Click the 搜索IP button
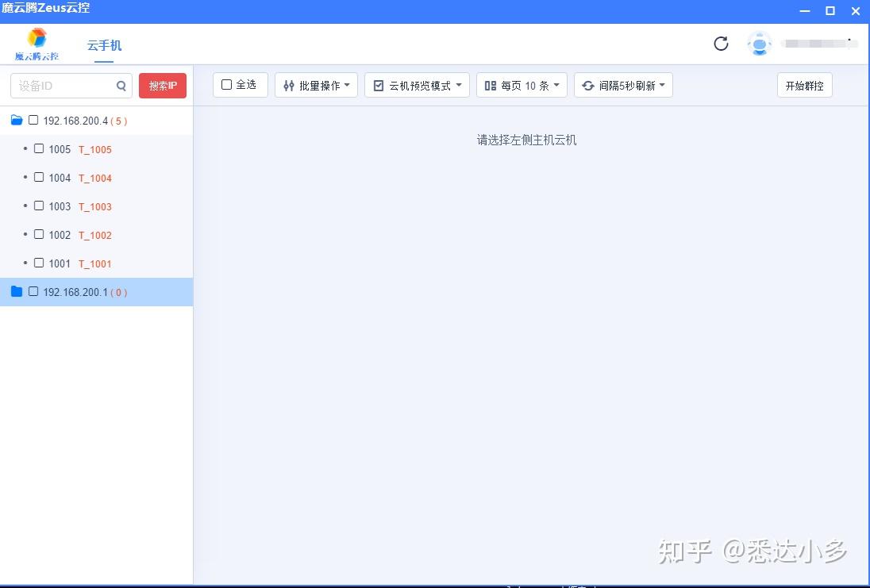This screenshot has height=588, width=870. (x=163, y=86)
